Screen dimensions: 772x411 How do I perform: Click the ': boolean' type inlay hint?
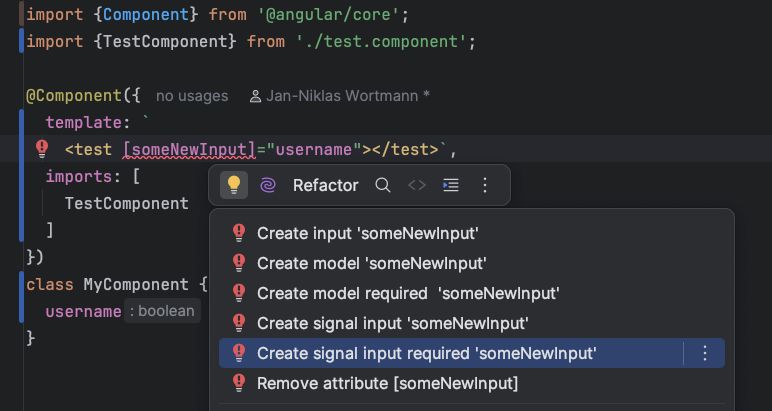pyautogui.click(x=162, y=311)
